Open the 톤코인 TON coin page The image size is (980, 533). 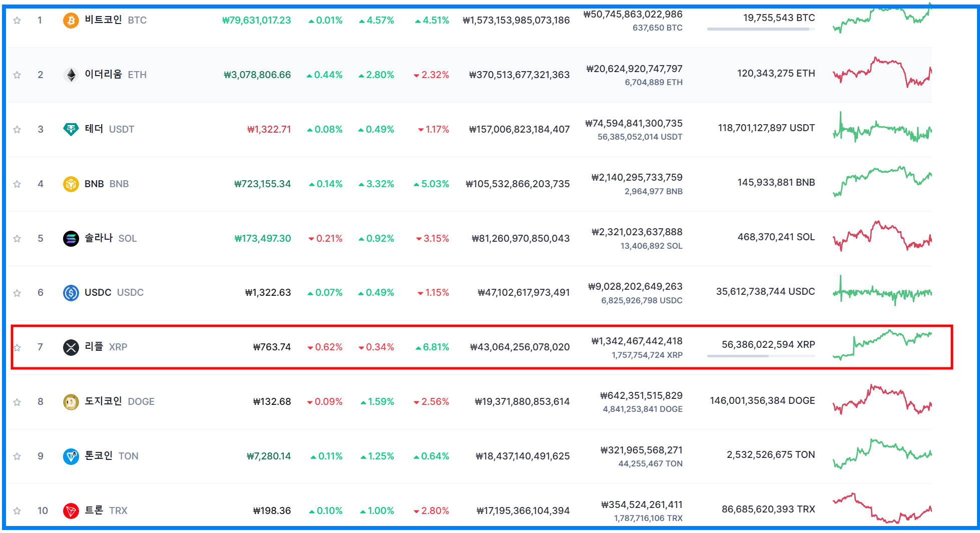111,456
